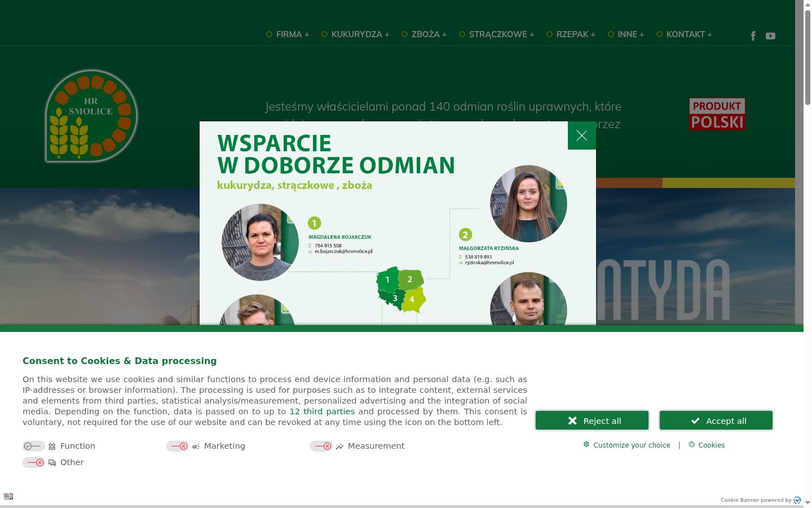The width and height of the screenshot is (812, 508).
Task: Click the ryzinska@hrsmolice.pl email
Action: pyautogui.click(x=489, y=262)
